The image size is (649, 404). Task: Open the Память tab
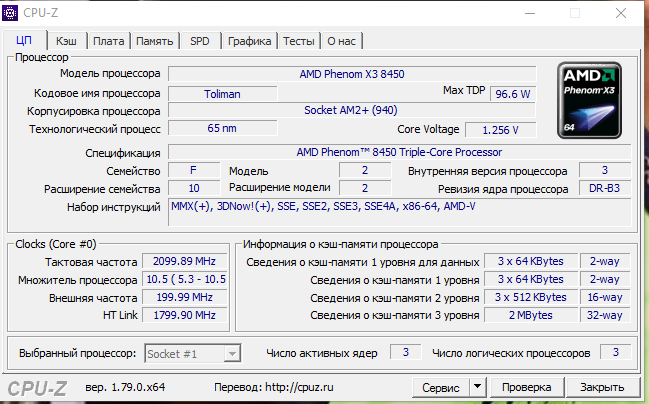[154, 41]
